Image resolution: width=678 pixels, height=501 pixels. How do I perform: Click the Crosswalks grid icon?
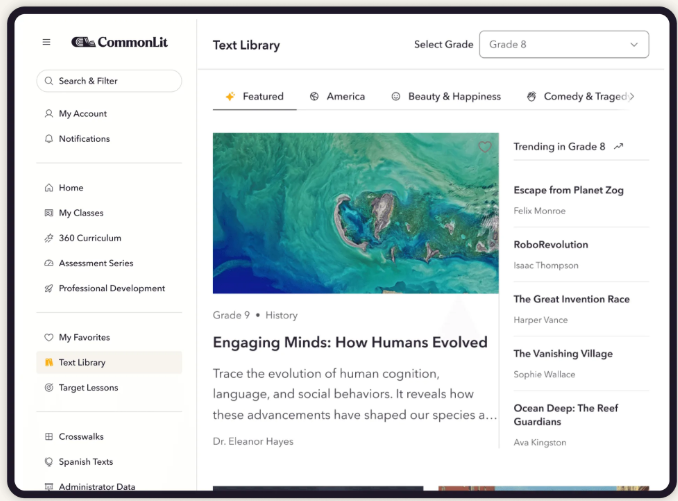pyautogui.click(x=49, y=437)
